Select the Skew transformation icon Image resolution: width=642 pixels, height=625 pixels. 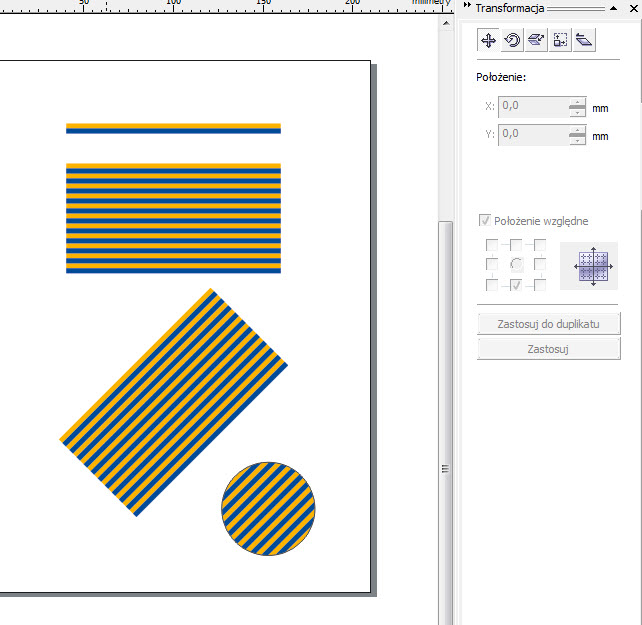pos(584,40)
